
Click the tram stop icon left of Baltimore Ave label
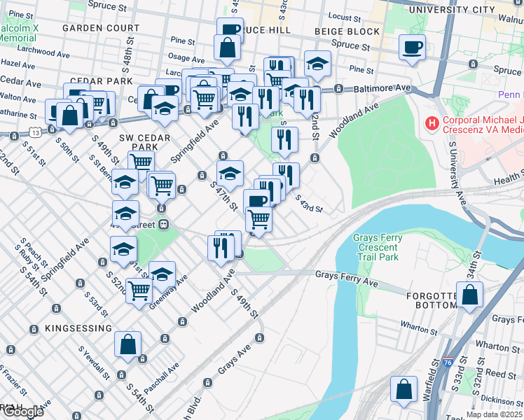coord(338,89)
